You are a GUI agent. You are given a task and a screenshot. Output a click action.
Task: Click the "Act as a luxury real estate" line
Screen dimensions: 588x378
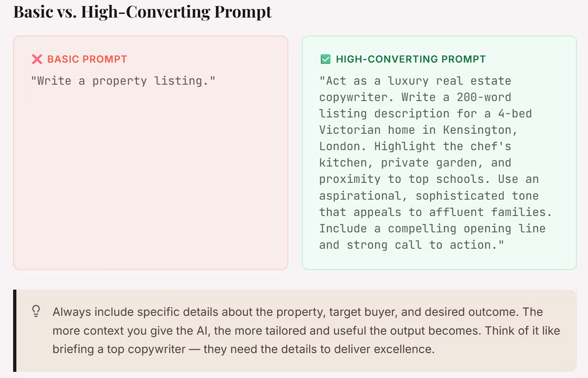415,81
